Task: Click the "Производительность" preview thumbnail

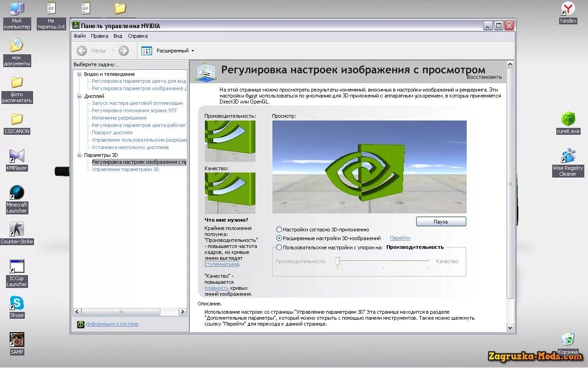Action: 230,141
